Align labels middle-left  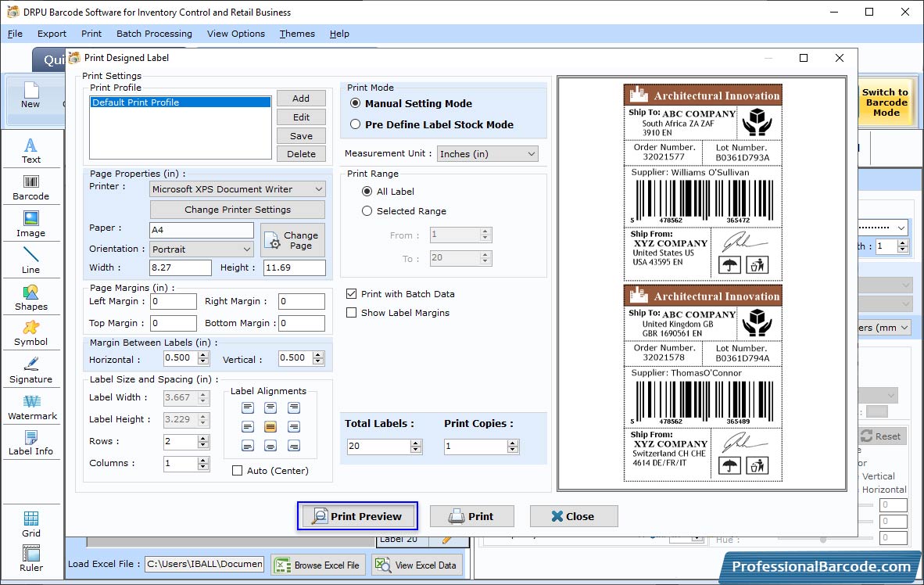(248, 426)
